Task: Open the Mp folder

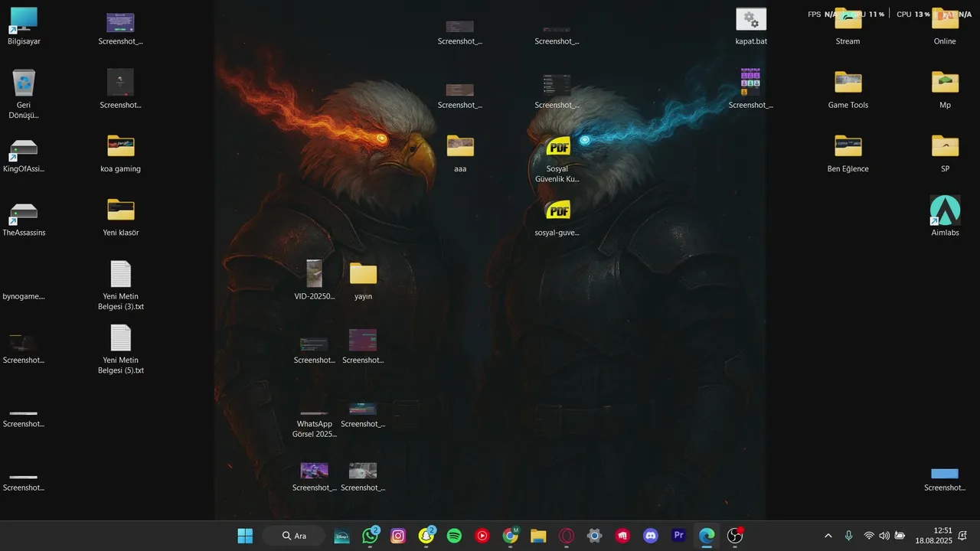Action: [x=945, y=90]
